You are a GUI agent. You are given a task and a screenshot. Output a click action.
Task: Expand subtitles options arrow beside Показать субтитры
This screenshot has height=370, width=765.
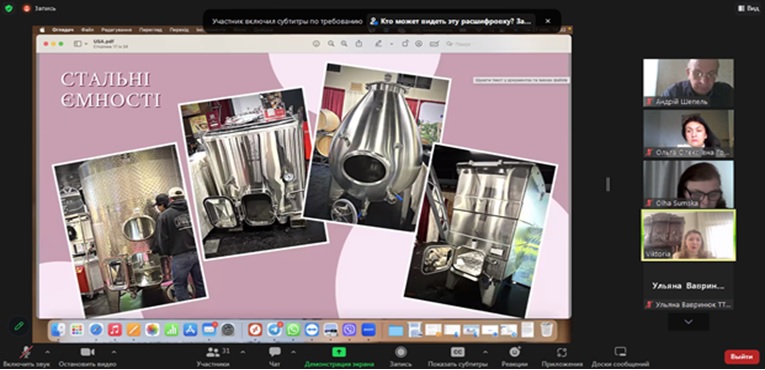pos(485,351)
